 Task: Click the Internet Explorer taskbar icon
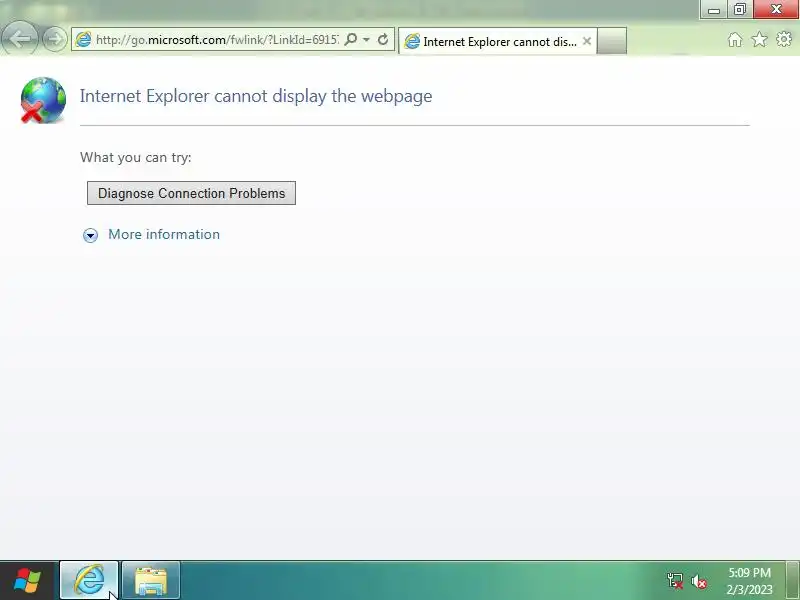click(89, 581)
